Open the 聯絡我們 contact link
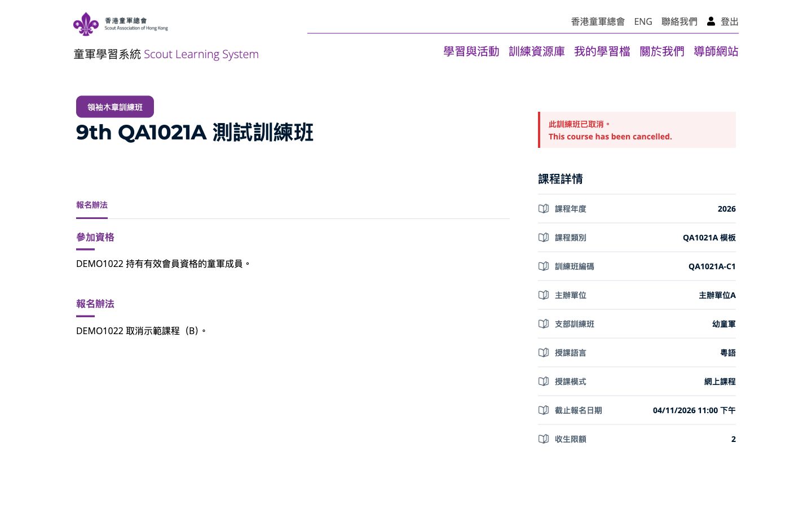The image size is (812, 508). click(x=679, y=21)
